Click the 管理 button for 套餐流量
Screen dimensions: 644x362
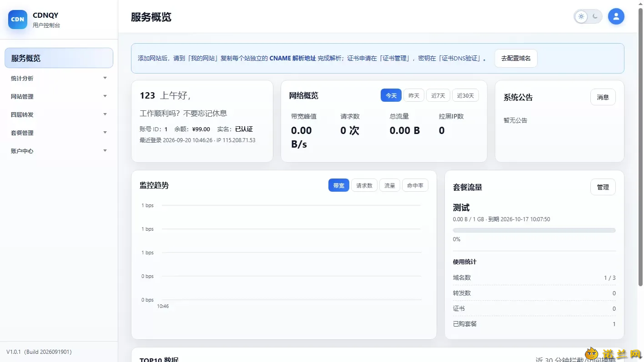(603, 187)
